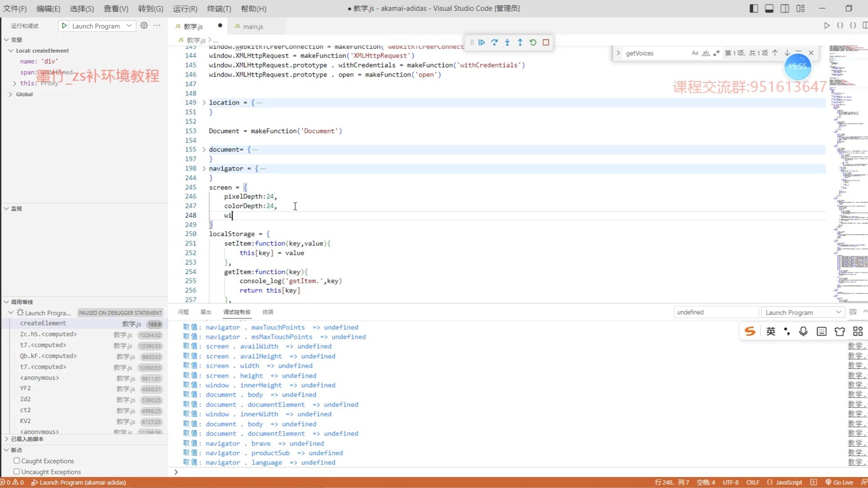Click the Go Live status bar button

click(839, 482)
